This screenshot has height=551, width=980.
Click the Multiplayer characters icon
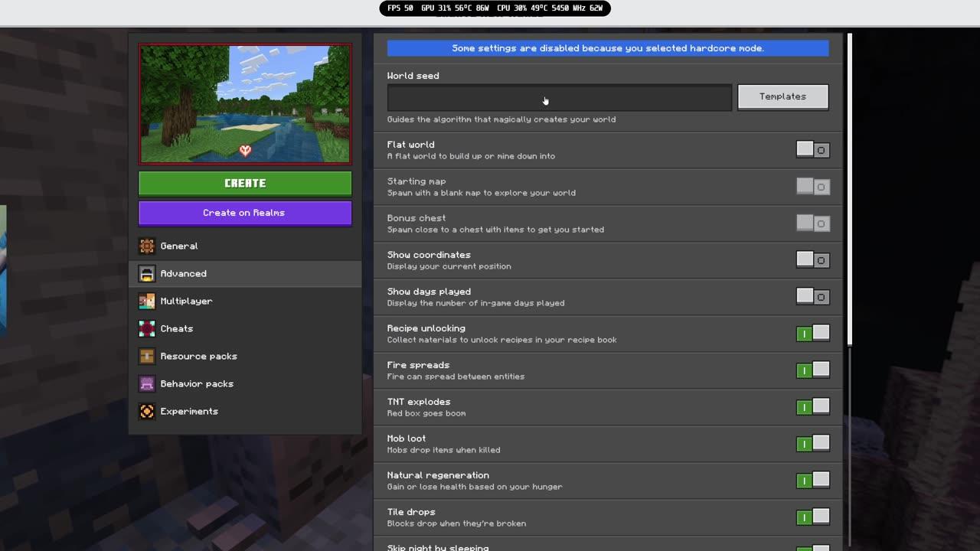tap(147, 301)
